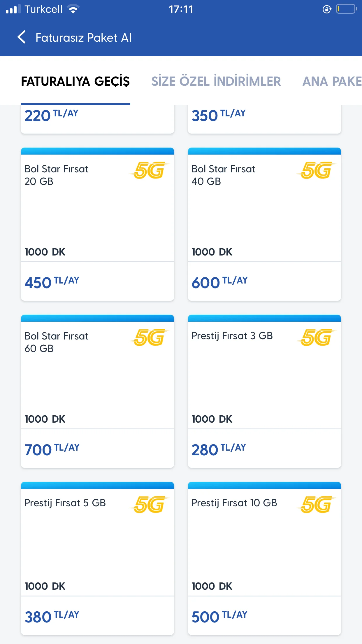Tap the battery icon in status bar
362x644 pixels.
point(347,9)
